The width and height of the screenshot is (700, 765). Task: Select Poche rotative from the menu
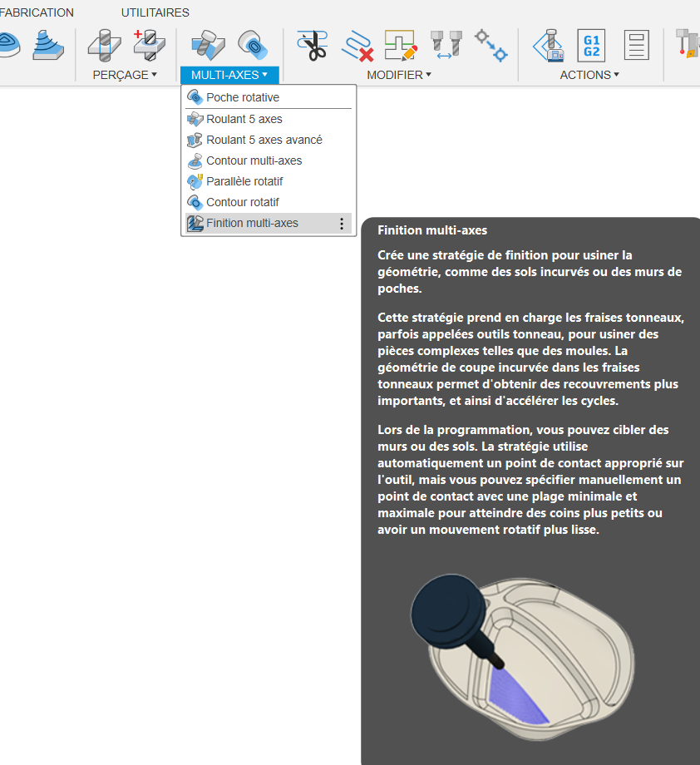tap(242, 97)
